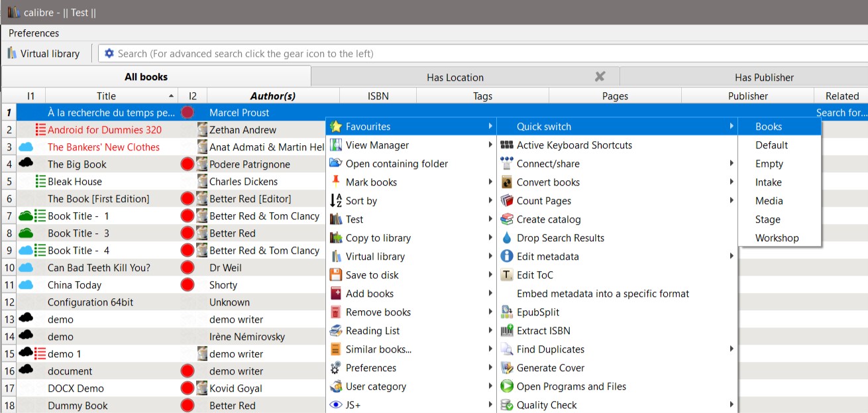Select the Bleak House title cell
Image resolution: width=868 pixels, height=413 pixels.
click(112, 182)
